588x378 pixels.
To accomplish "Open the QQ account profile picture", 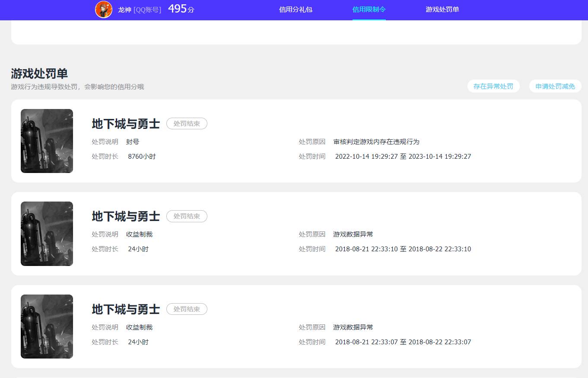I will tap(104, 9).
